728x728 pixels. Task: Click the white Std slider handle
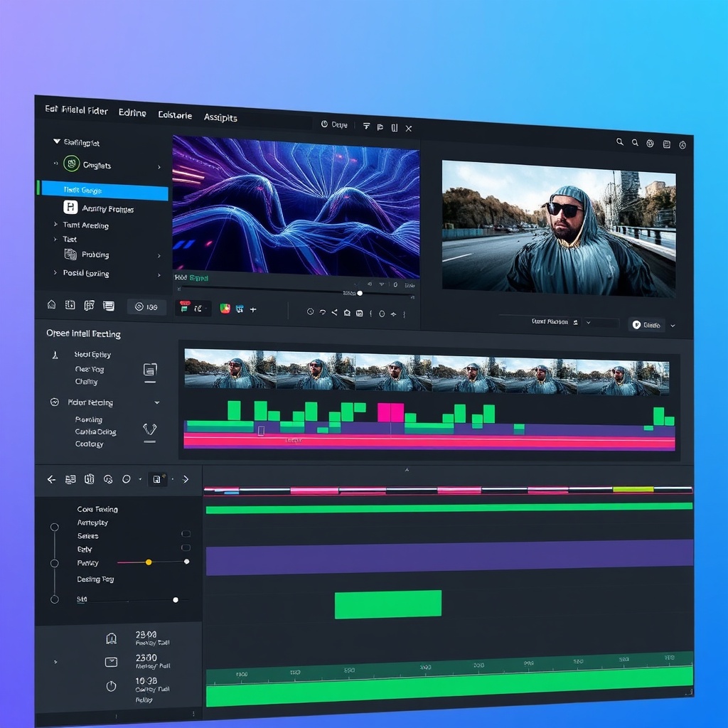[176, 600]
